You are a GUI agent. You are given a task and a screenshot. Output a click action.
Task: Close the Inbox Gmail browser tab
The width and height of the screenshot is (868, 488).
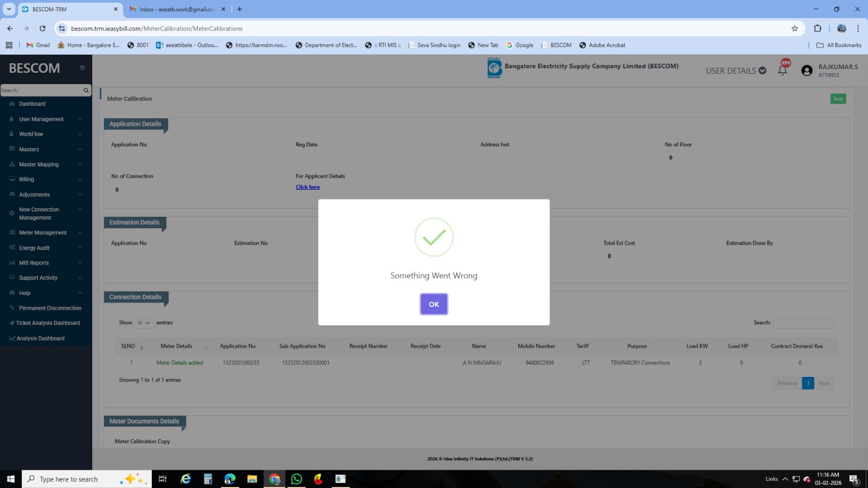[x=223, y=9]
